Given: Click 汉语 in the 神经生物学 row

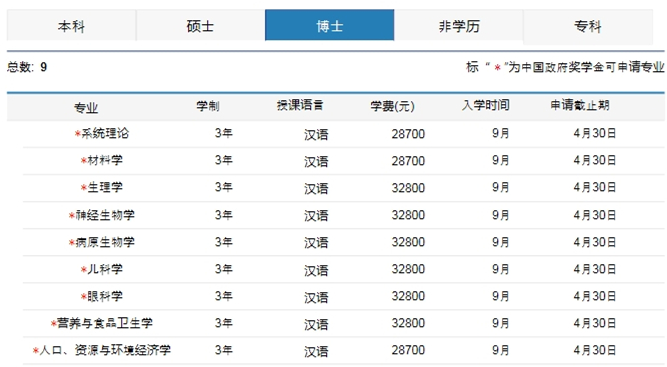Looking at the screenshot, I should [316, 216].
